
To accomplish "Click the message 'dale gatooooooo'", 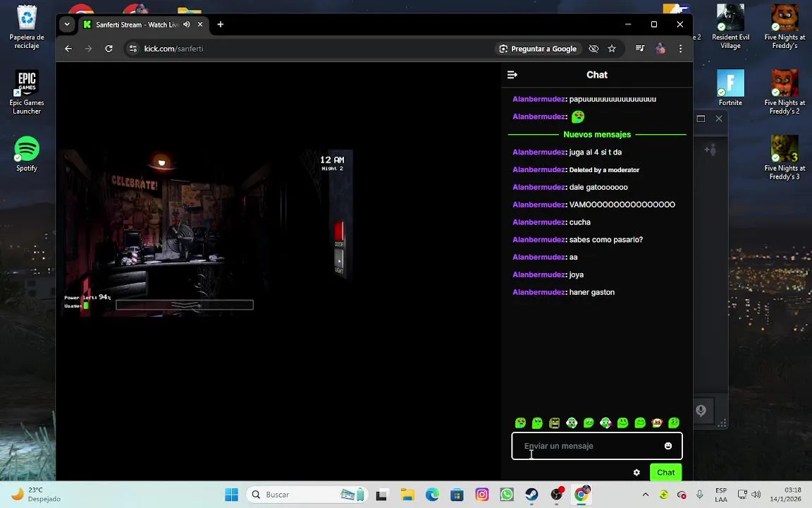I will (x=598, y=187).
